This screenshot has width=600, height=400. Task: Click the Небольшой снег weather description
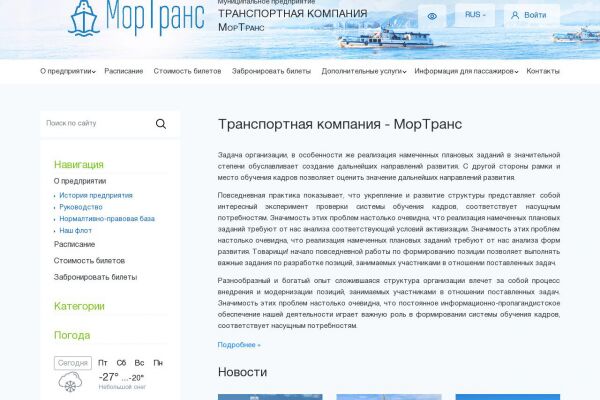tap(122, 387)
